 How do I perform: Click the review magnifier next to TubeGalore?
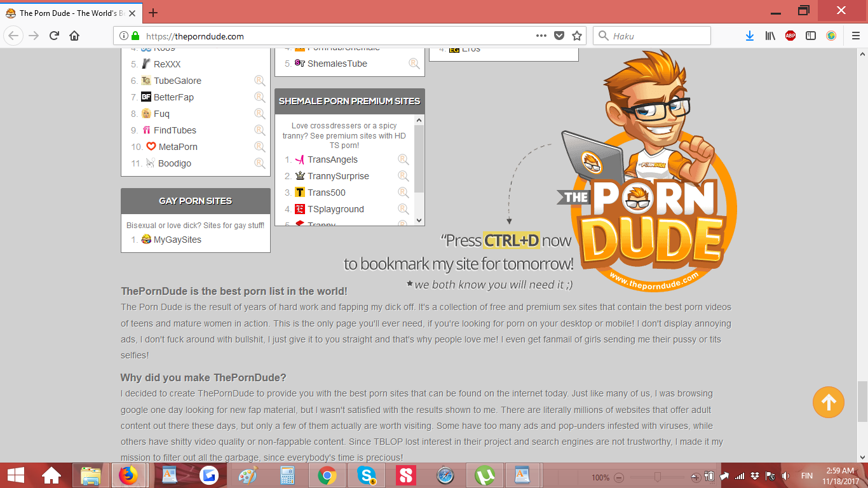tap(260, 80)
